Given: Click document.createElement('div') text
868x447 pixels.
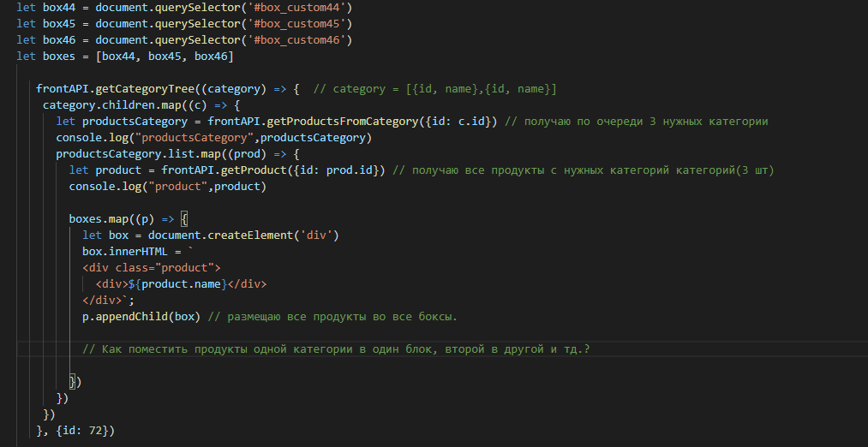Looking at the screenshot, I should click(x=243, y=235).
